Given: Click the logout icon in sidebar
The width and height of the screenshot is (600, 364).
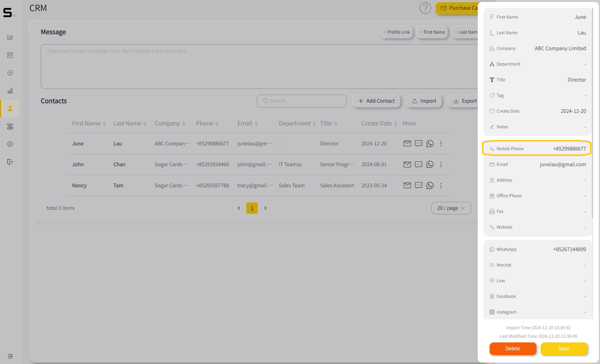Looking at the screenshot, I should coord(10,162).
